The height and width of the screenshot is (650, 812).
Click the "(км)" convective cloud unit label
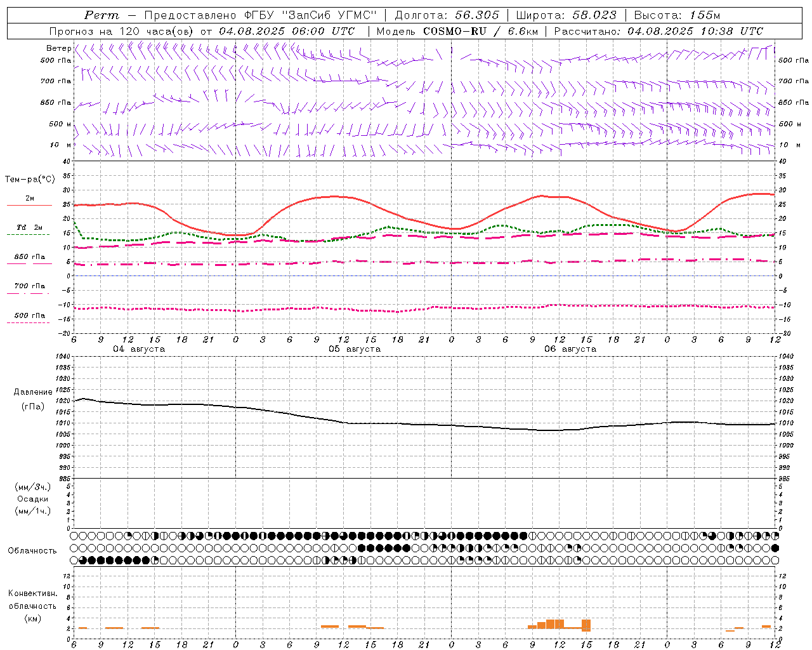[x=33, y=618]
